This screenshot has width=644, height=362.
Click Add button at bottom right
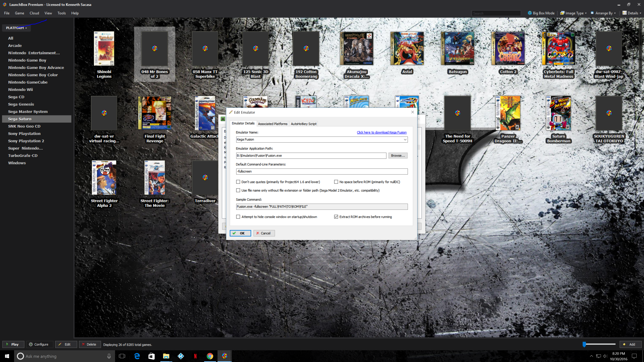pos(631,344)
